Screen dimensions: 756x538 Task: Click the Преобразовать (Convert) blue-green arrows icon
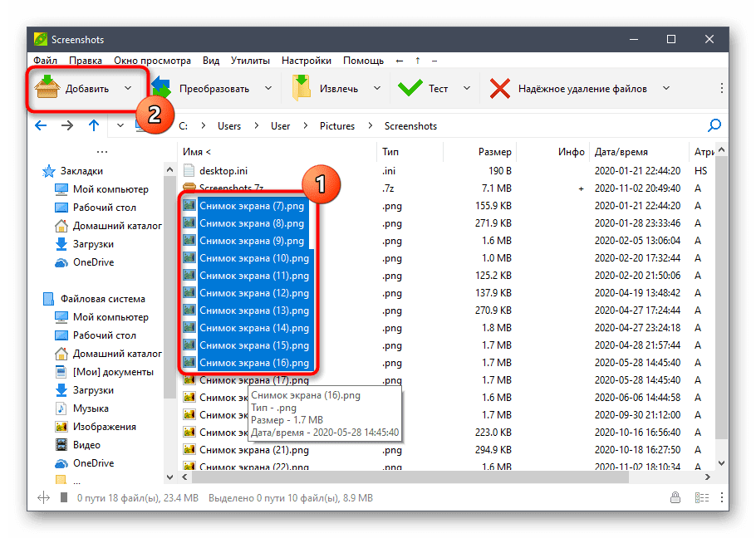point(160,88)
